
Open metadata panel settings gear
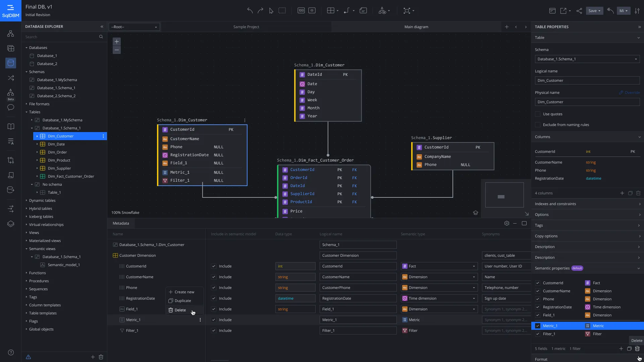[x=507, y=223]
